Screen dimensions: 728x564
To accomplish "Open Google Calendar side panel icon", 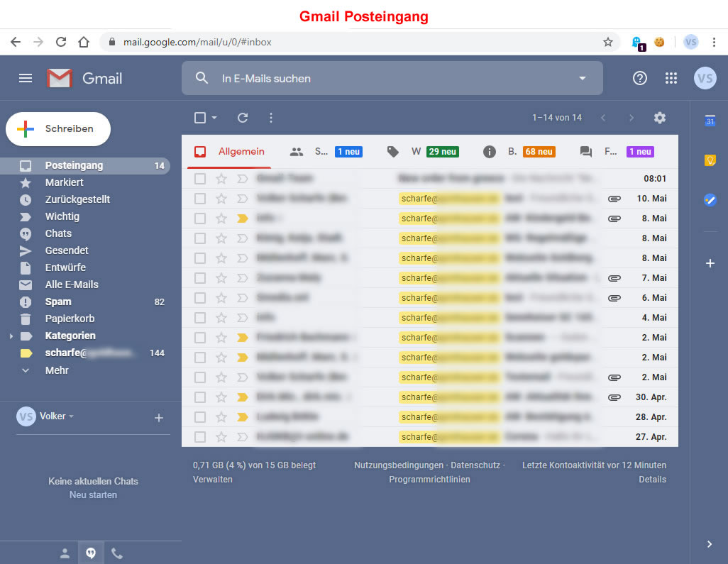I will pyautogui.click(x=710, y=120).
